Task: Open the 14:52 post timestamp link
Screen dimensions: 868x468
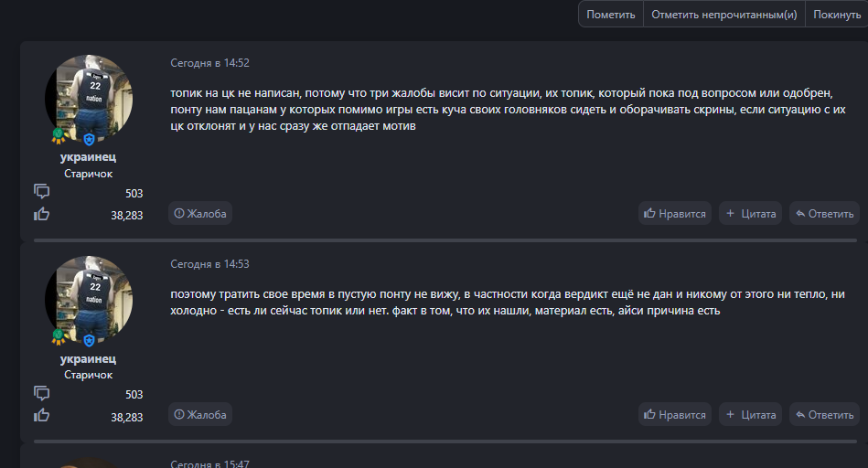Action: pyautogui.click(x=209, y=63)
